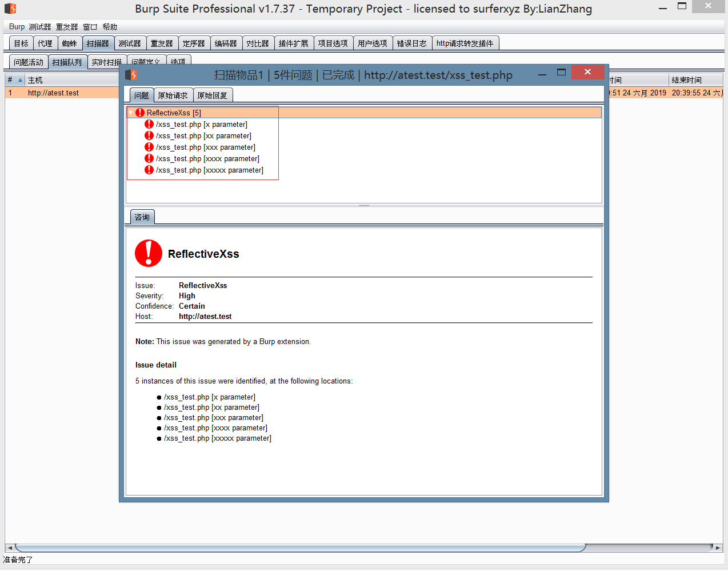Click the Host value http://atest.test in the advisory
Image resolution: width=728 pixels, height=571 pixels.
(205, 316)
